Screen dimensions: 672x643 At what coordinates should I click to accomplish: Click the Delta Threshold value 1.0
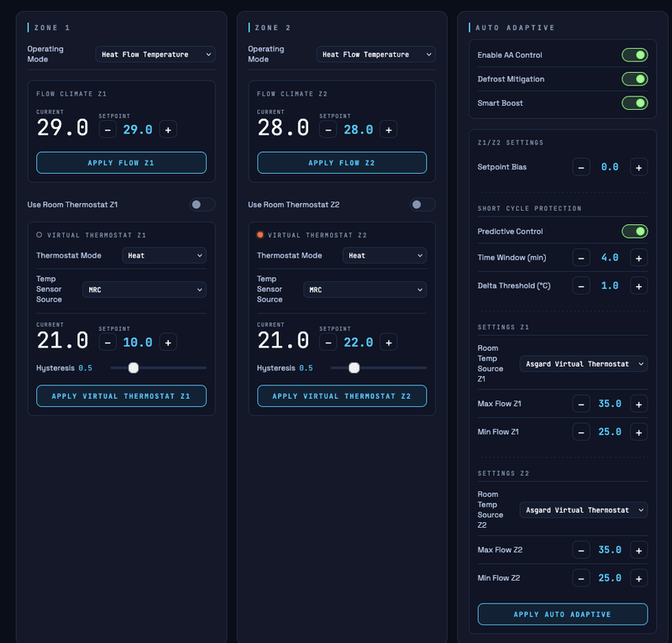tap(610, 286)
